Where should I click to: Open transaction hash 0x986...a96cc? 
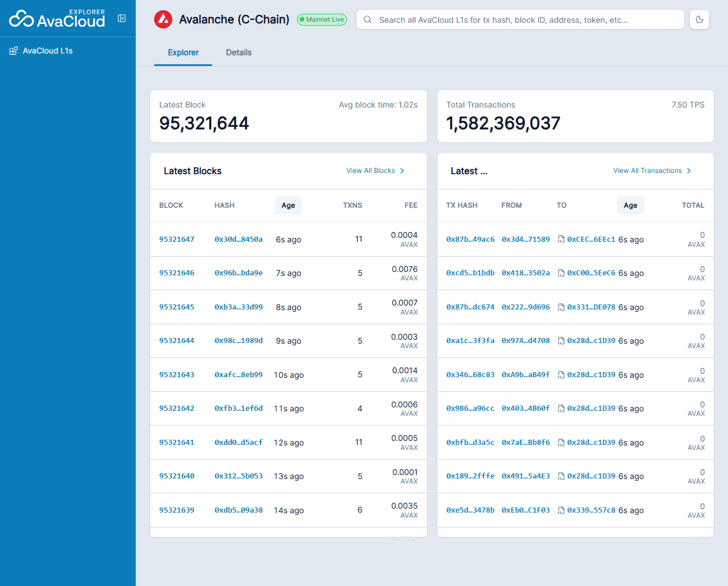point(470,408)
